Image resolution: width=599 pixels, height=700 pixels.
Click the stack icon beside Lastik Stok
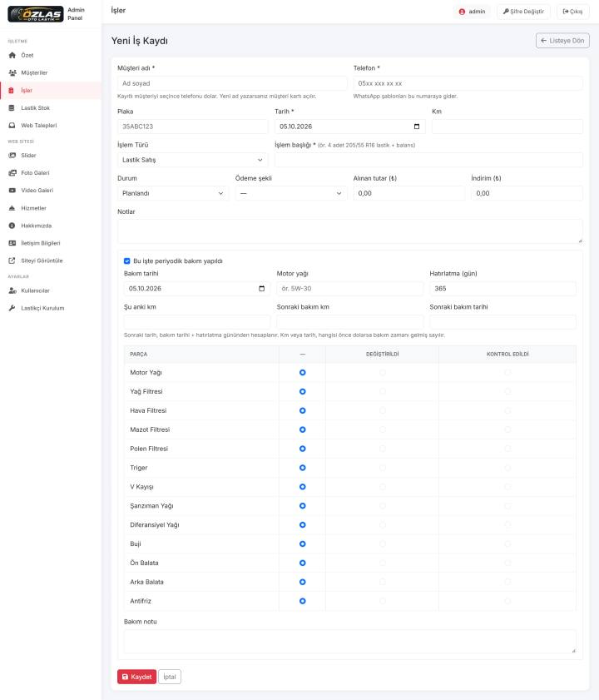click(x=12, y=108)
